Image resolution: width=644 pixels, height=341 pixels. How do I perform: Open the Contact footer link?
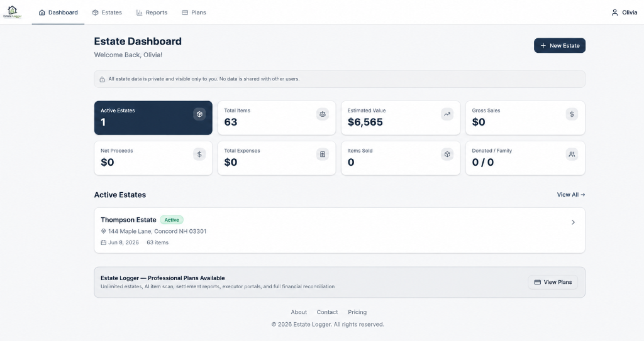coord(327,312)
